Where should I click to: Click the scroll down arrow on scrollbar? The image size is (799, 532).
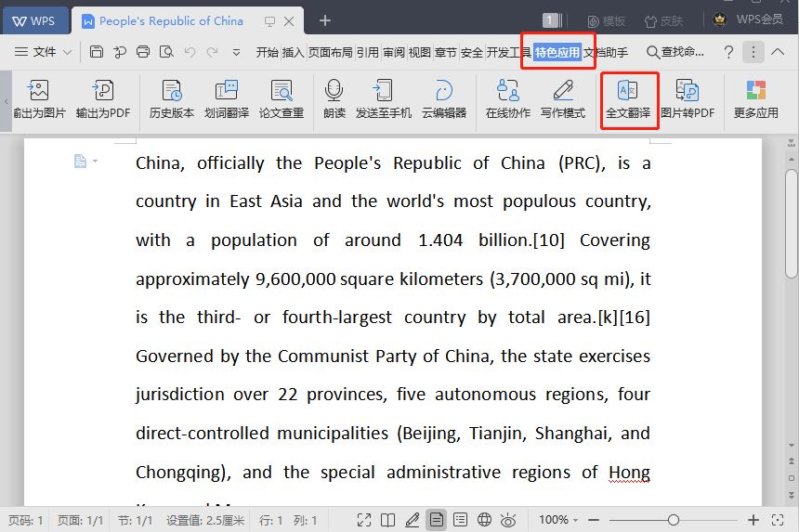(x=791, y=446)
